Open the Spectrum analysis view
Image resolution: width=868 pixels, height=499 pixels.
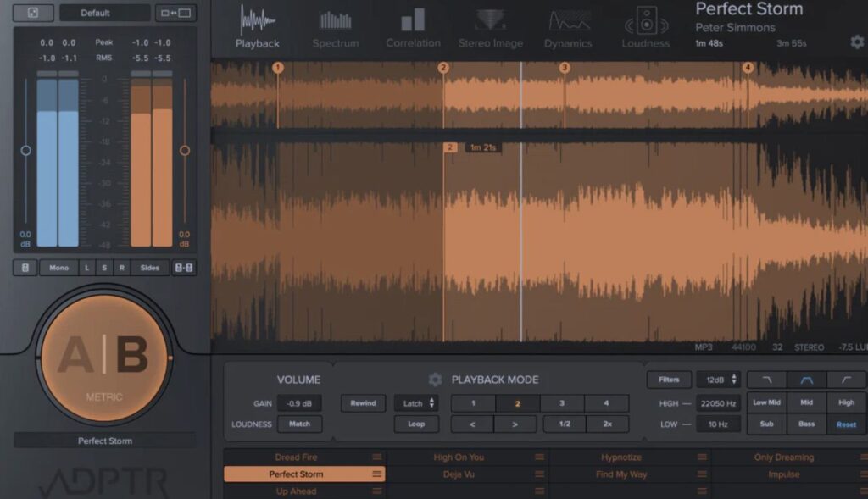click(336, 28)
